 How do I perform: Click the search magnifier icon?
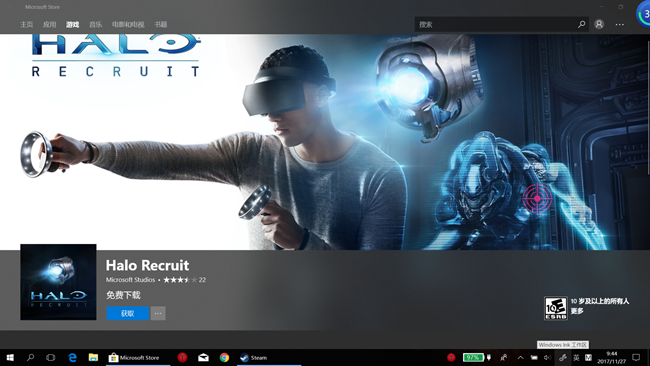point(582,24)
